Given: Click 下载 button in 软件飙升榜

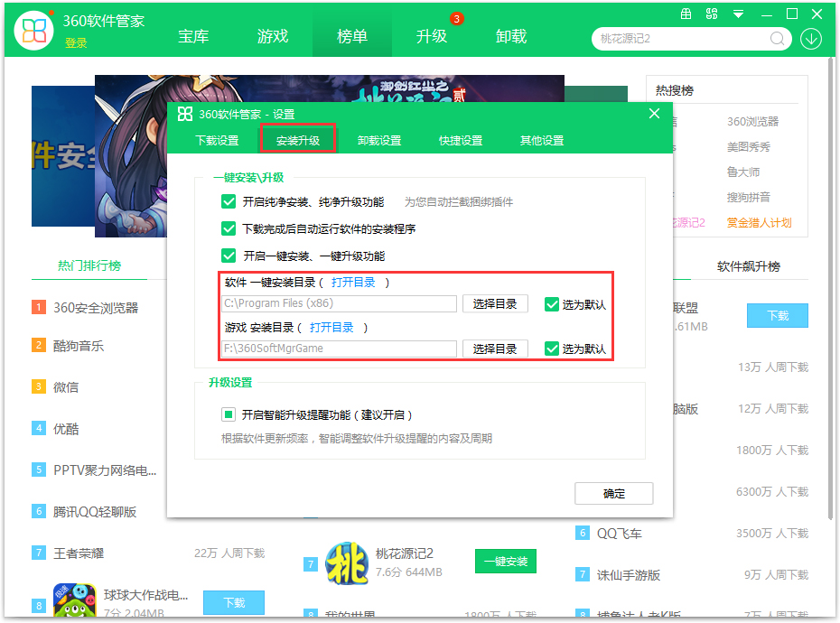Looking at the screenshot, I should pyautogui.click(x=778, y=315).
